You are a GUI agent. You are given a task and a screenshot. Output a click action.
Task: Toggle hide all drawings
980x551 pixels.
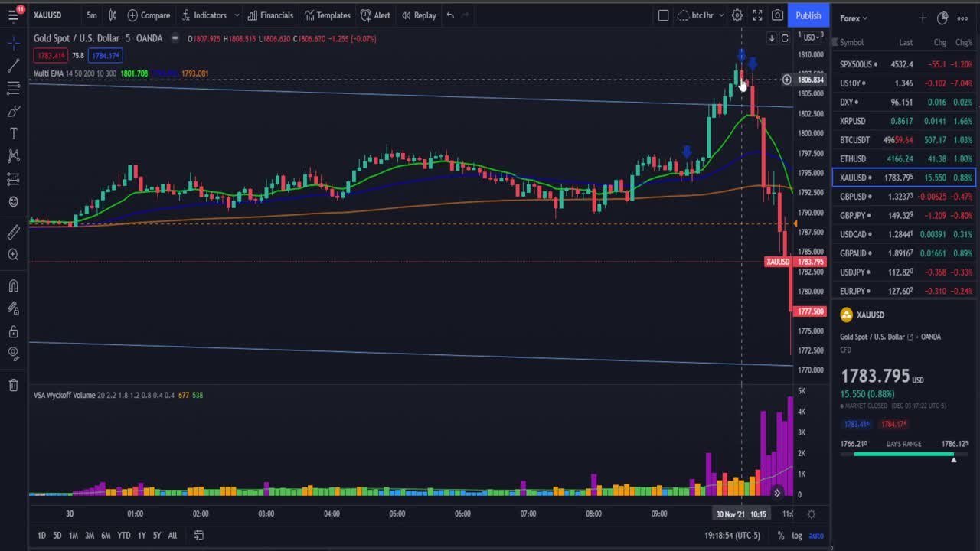13,354
